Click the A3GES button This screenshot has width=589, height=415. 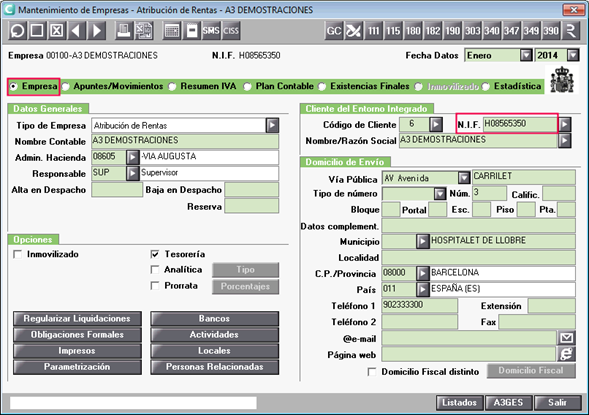click(x=509, y=403)
